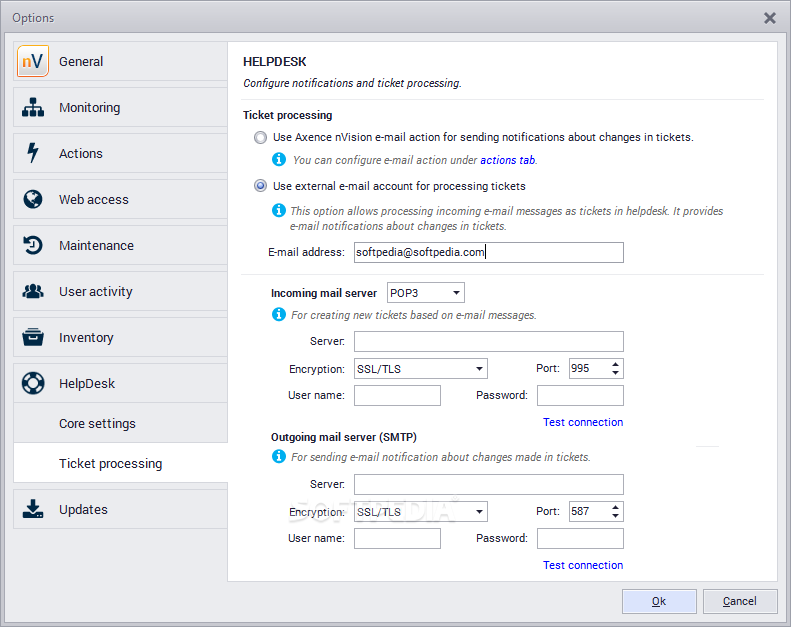Click the Monitoring network icon
Screen dimensions: 791x627
coord(33,107)
